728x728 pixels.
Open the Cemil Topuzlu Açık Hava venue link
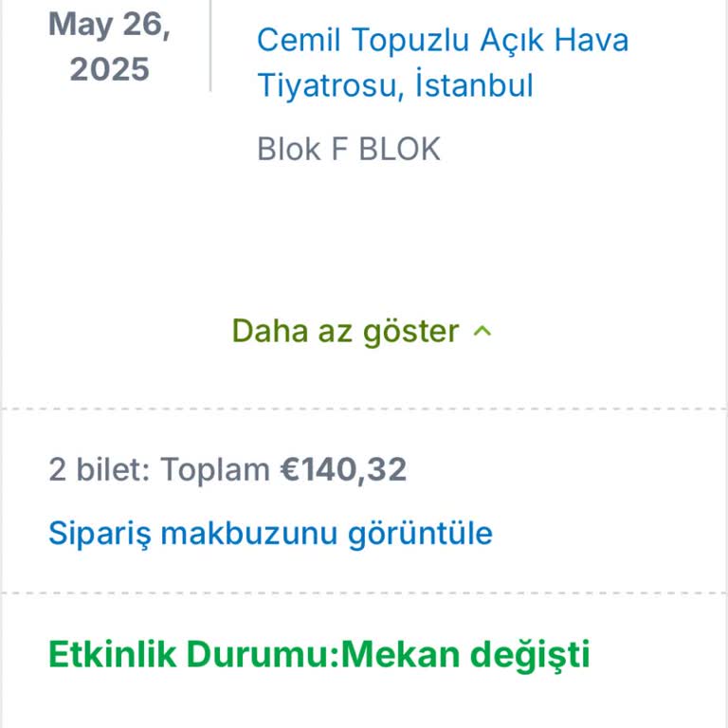point(442,40)
